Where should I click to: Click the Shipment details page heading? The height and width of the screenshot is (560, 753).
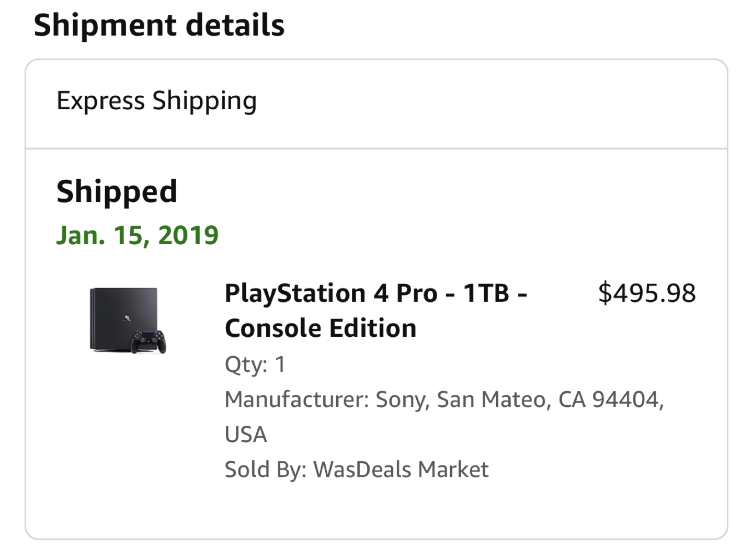tap(159, 25)
